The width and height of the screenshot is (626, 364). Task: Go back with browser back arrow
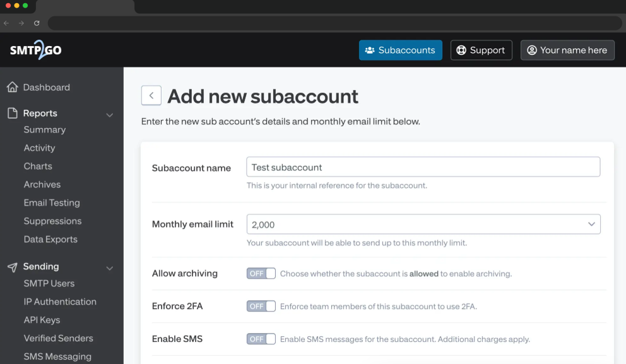(x=6, y=23)
